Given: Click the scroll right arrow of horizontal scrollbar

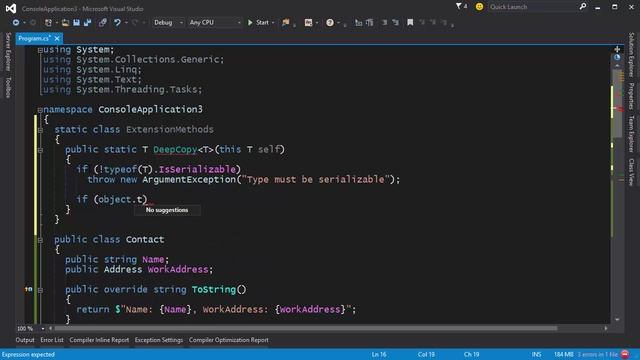Looking at the screenshot, I should pos(606,328).
